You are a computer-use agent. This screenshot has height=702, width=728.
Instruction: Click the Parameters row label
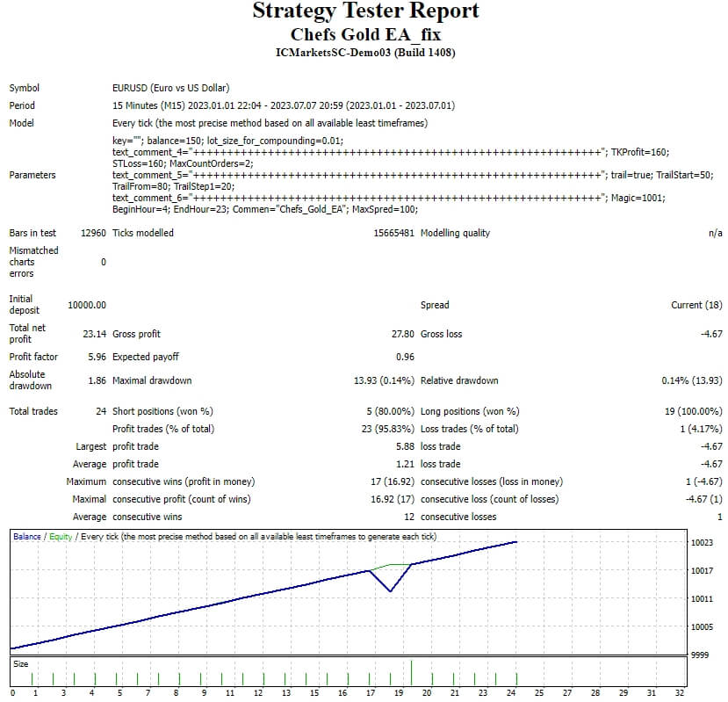tap(32, 175)
